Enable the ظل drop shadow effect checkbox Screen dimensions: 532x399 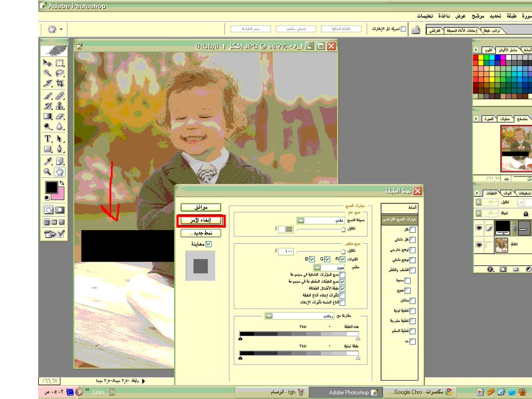(x=412, y=229)
